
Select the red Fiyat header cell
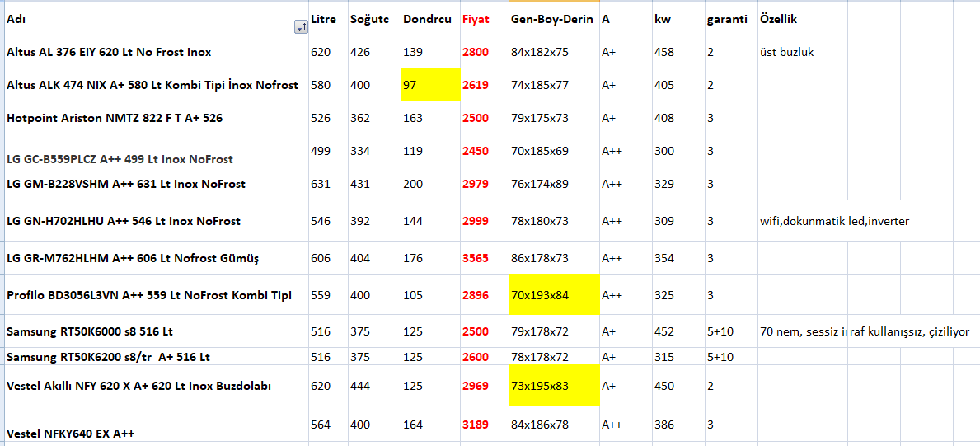click(x=484, y=20)
